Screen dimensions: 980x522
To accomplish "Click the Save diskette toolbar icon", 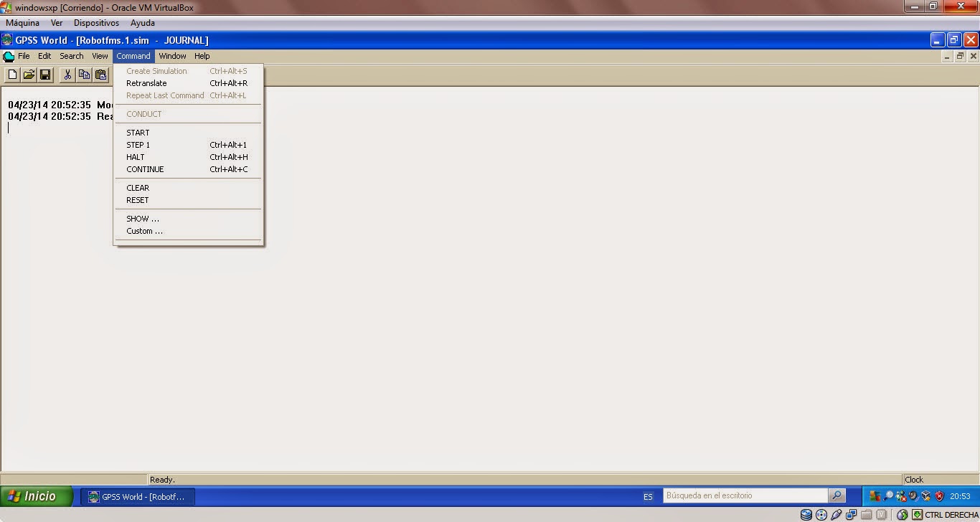I will click(x=45, y=75).
